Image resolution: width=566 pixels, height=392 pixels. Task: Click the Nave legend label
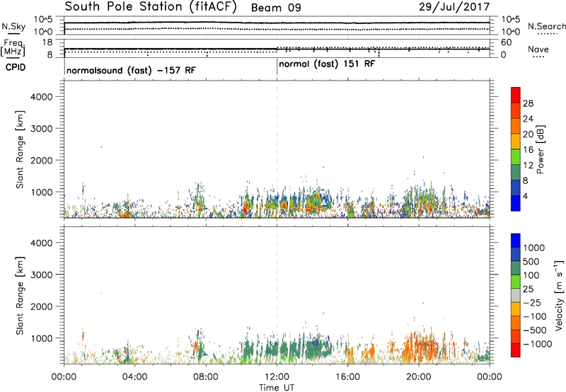coord(538,49)
